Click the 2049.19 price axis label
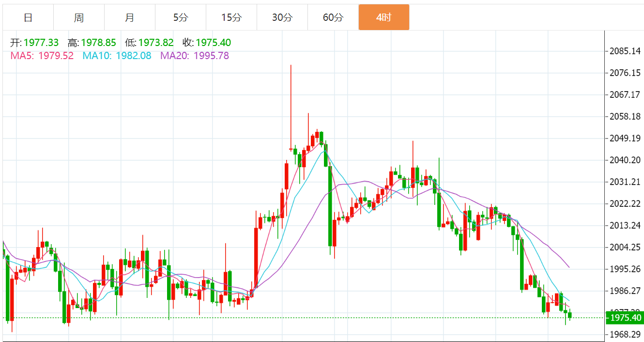The width and height of the screenshot is (644, 342). click(625, 138)
